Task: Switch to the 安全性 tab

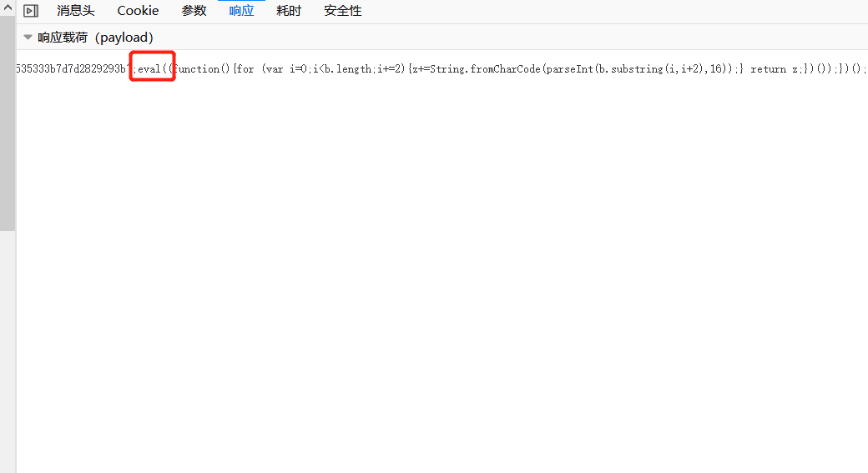Action: click(343, 11)
